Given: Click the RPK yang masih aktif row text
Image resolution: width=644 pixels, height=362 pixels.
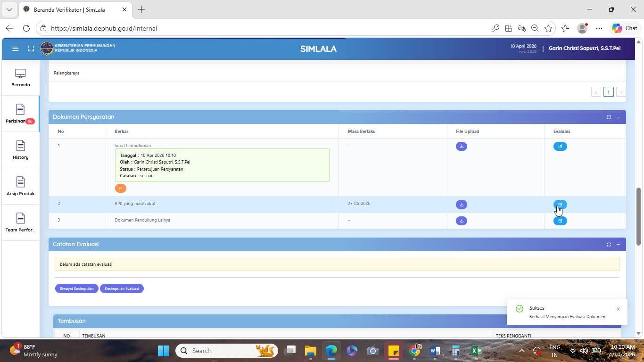Looking at the screenshot, I should coord(135,204).
